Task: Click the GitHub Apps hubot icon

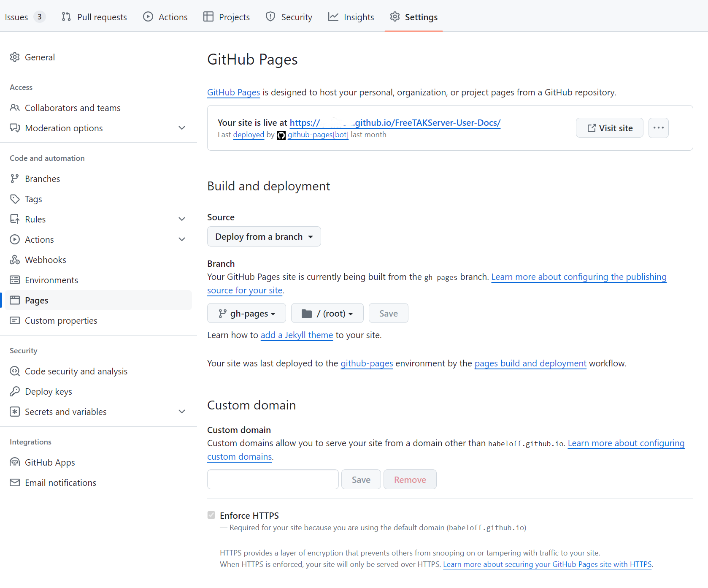Action: click(15, 462)
